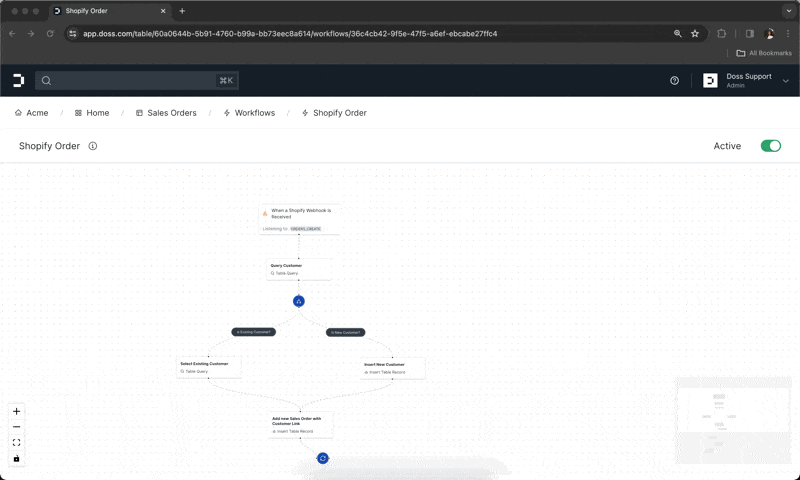Select the Select Existing Customer node
The image size is (800, 480).
click(209, 367)
